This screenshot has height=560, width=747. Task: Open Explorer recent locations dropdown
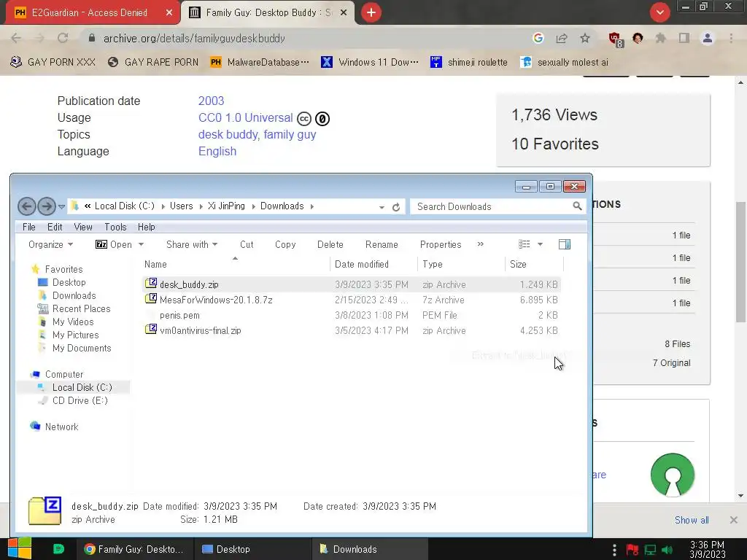[x=61, y=206]
